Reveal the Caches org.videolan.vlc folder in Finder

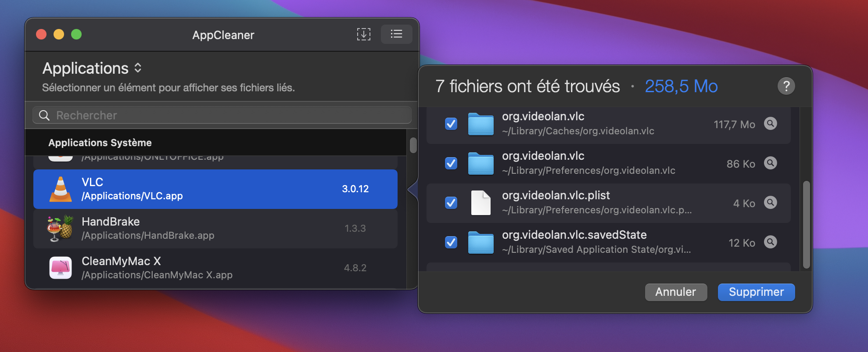click(770, 124)
